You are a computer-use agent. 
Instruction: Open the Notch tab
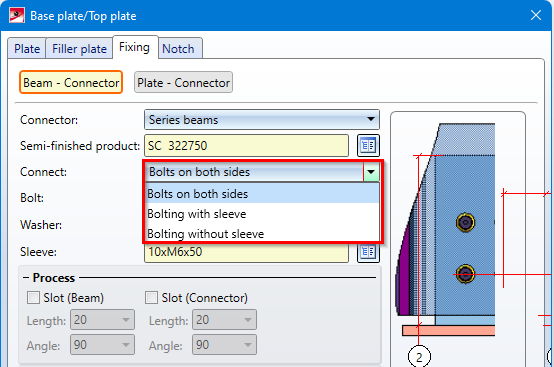tap(180, 48)
